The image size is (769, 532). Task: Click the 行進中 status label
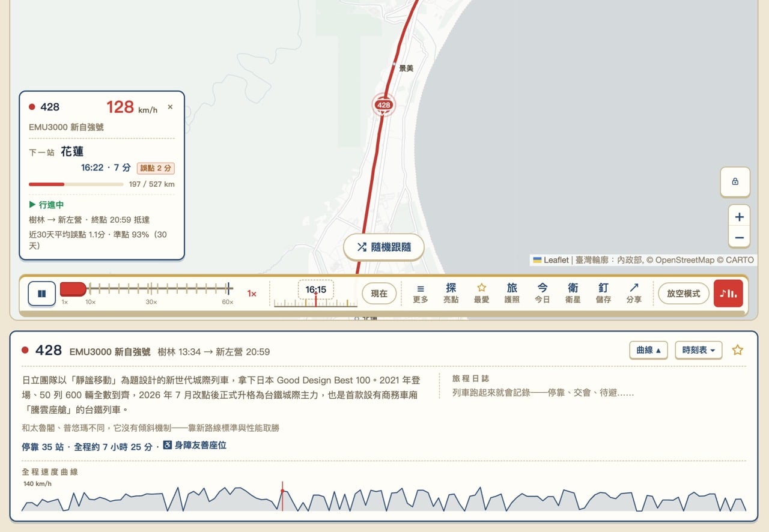pyautogui.click(x=46, y=205)
